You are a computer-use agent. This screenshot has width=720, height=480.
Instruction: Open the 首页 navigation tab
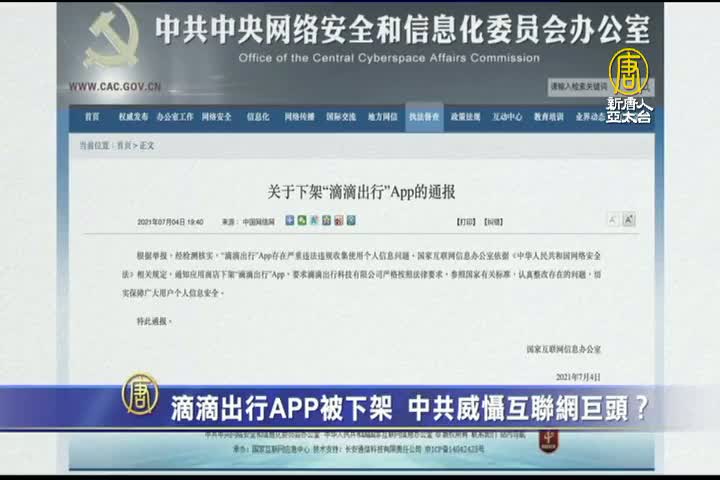[x=92, y=117]
